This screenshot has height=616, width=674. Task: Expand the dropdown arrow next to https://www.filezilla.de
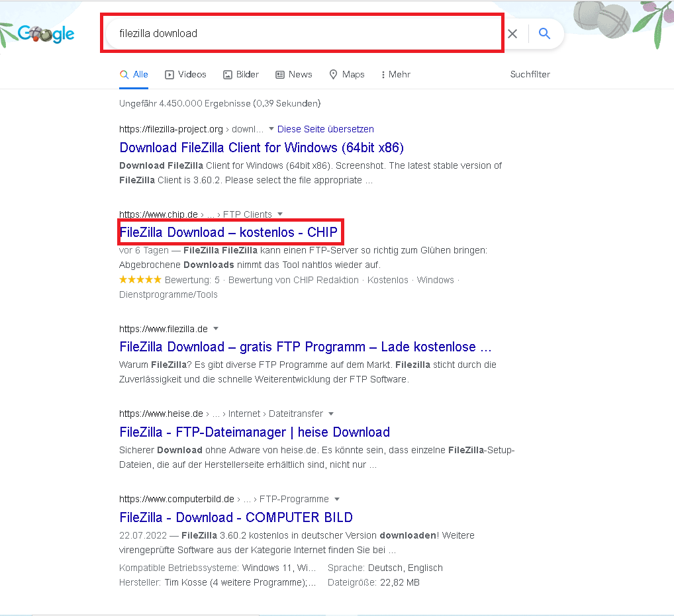216,329
